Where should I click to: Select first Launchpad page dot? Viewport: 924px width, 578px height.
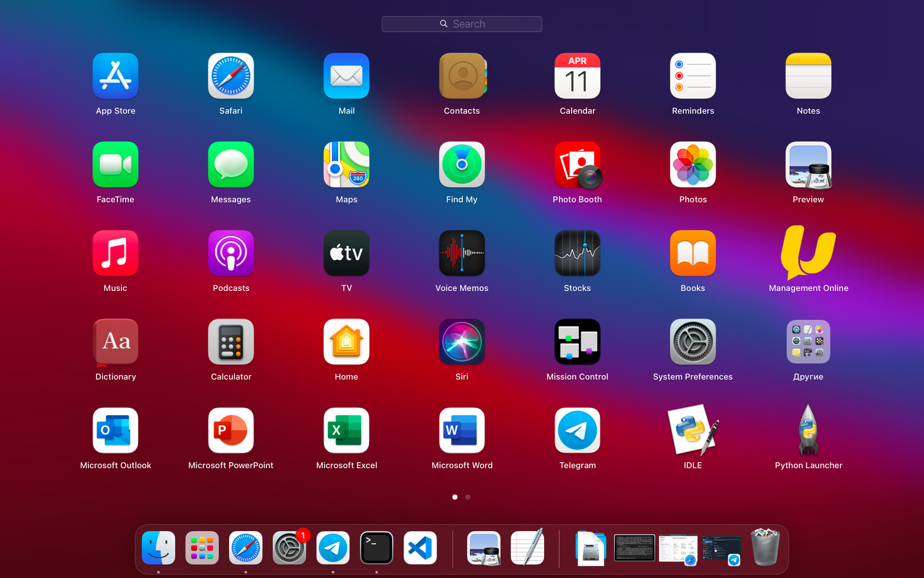click(455, 497)
